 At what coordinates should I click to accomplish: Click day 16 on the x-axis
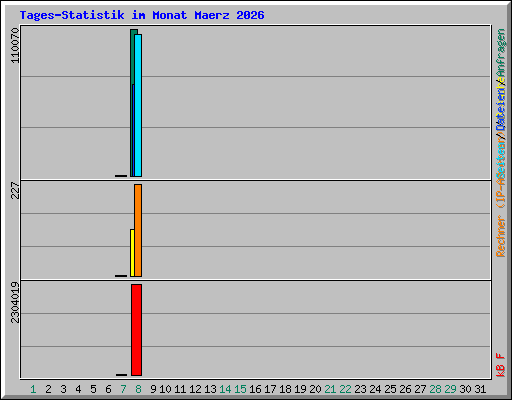[255, 389]
